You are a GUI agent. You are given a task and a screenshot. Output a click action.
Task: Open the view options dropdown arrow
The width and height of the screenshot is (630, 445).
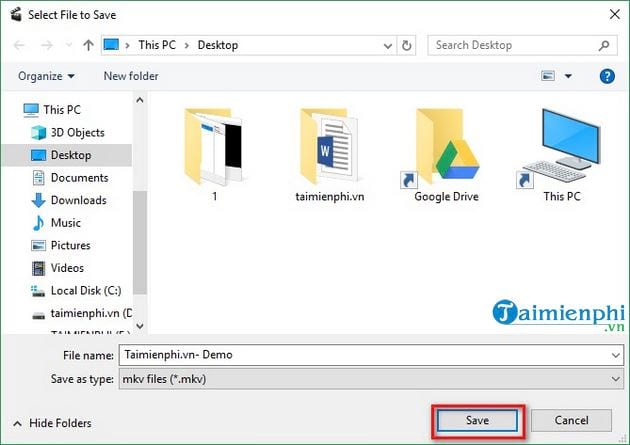[568, 76]
